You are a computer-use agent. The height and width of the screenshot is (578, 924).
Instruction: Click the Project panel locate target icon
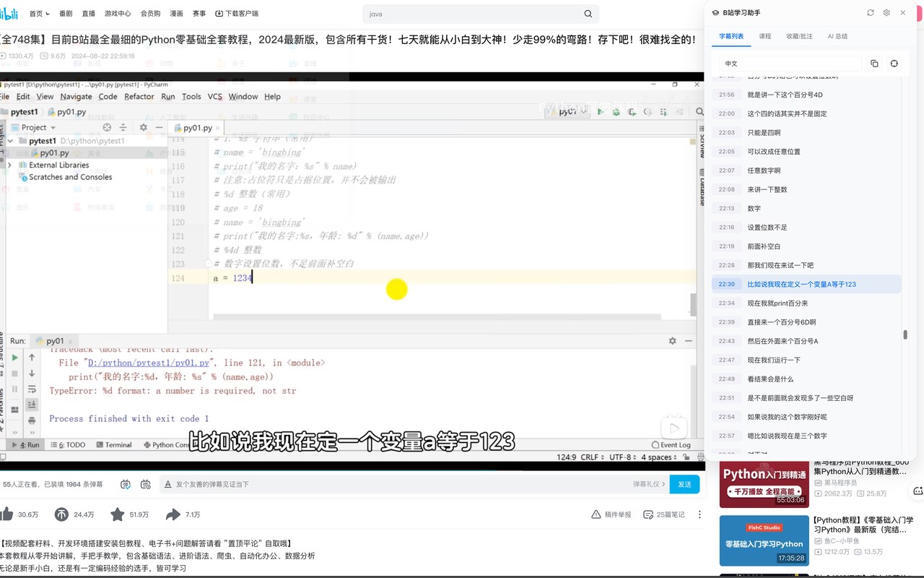[x=107, y=127]
